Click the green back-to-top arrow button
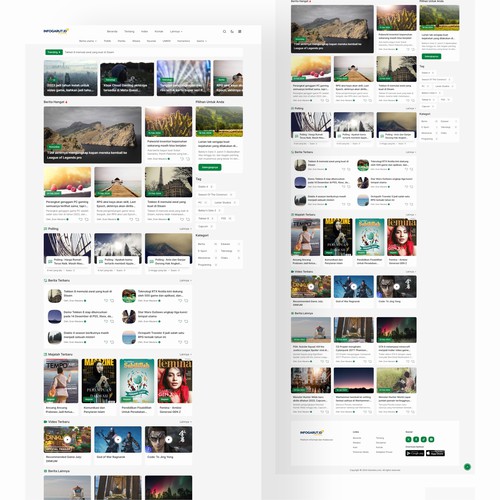 (467, 467)
